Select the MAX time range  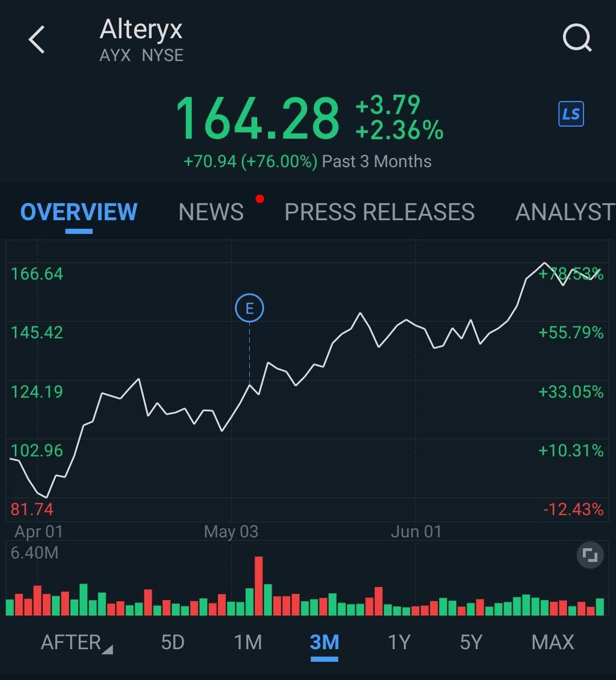pos(553,642)
